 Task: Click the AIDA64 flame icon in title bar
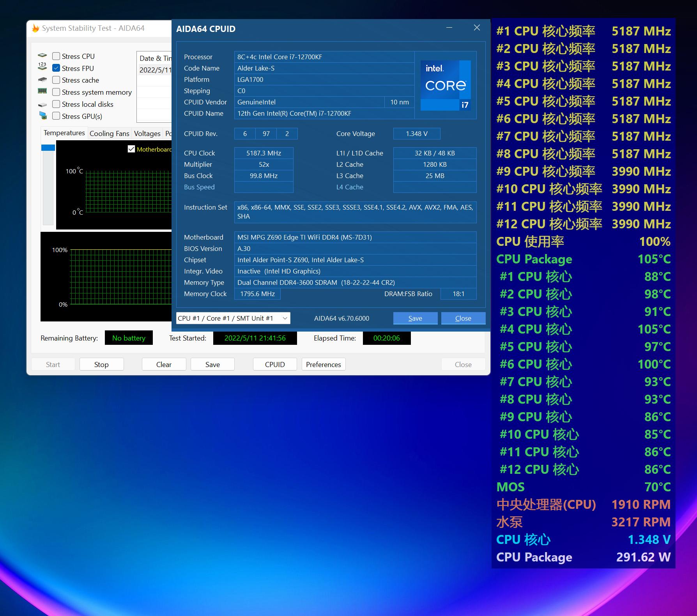click(35, 28)
